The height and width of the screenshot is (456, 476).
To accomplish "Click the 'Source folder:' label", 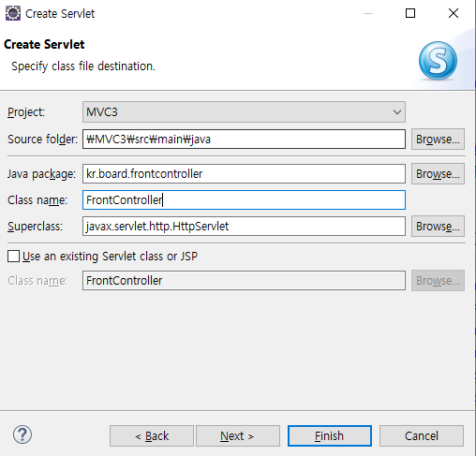I will (42, 140).
